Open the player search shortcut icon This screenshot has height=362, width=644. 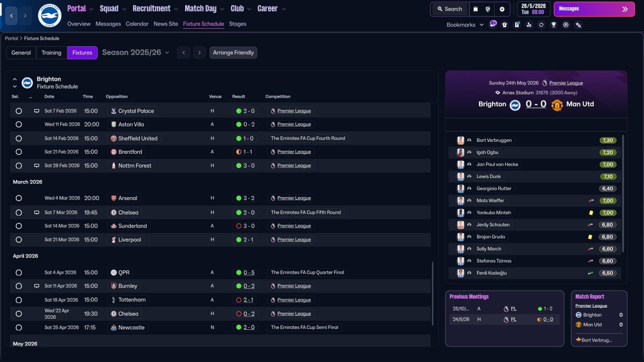[529, 25]
